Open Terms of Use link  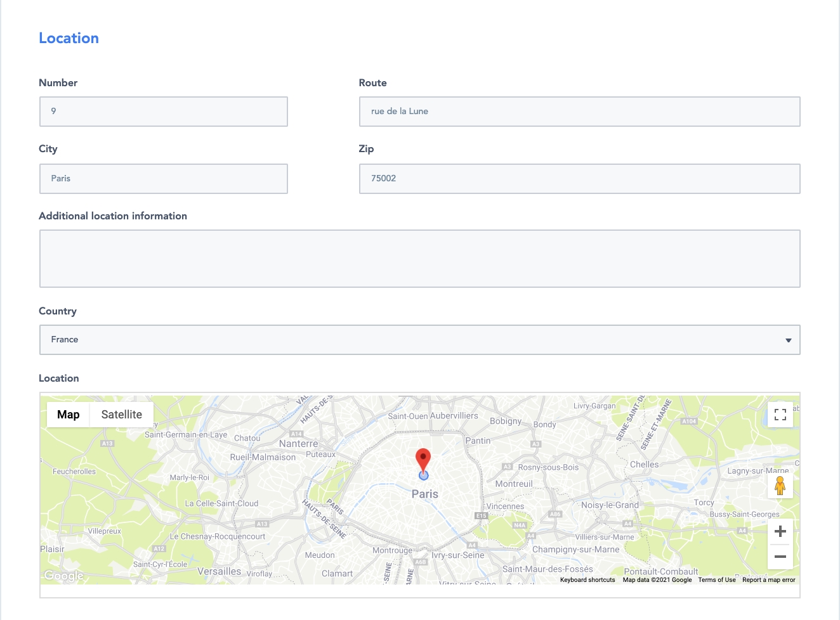coord(717,580)
